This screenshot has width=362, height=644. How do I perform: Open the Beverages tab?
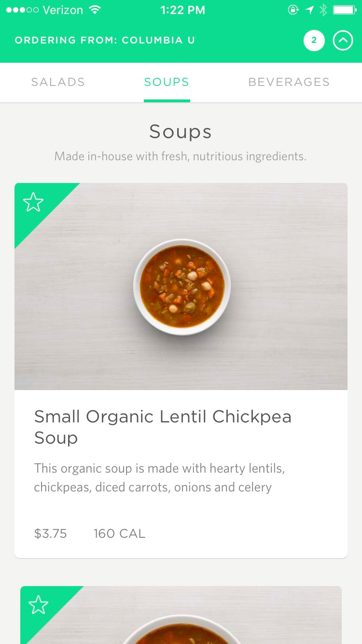click(289, 82)
